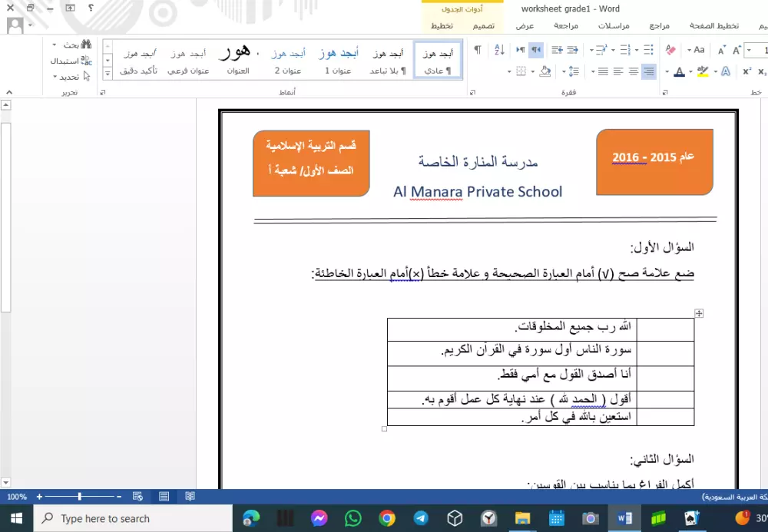The width and height of the screenshot is (768, 532).
Task: Select the text highlight color tool
Action: click(x=702, y=71)
